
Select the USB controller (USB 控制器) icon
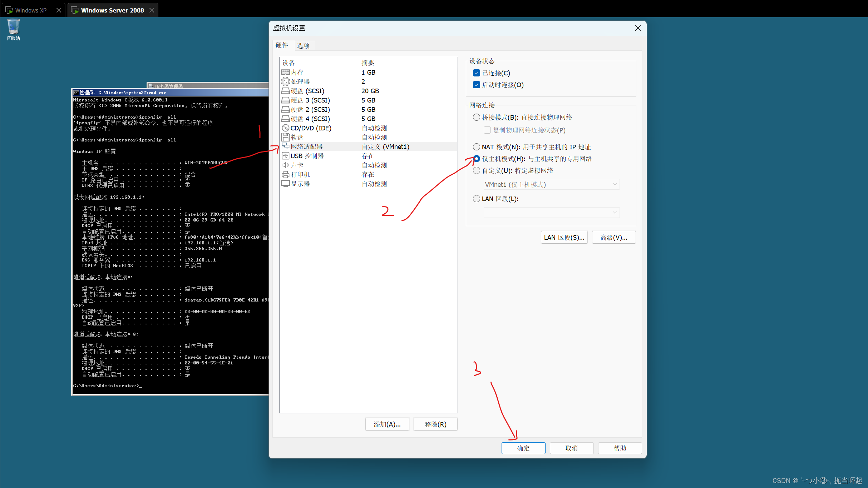(285, 156)
